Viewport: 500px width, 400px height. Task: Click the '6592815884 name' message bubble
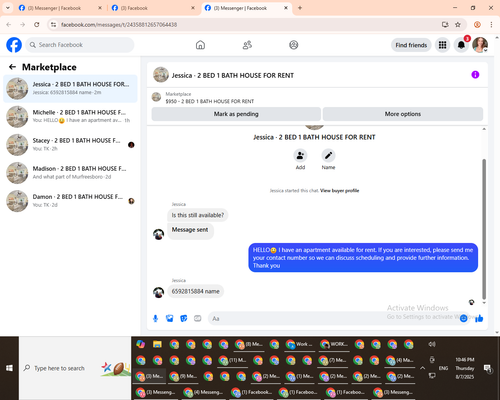(195, 291)
